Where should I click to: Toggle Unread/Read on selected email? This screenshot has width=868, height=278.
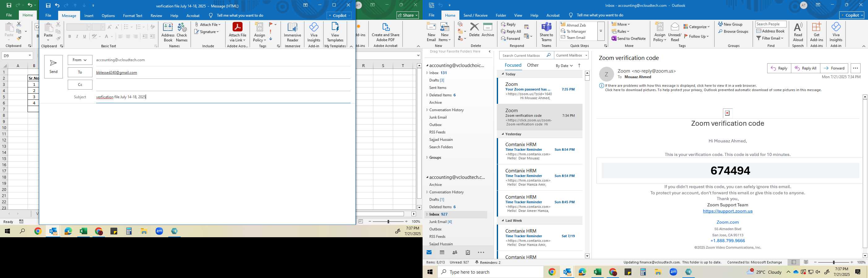click(x=675, y=32)
